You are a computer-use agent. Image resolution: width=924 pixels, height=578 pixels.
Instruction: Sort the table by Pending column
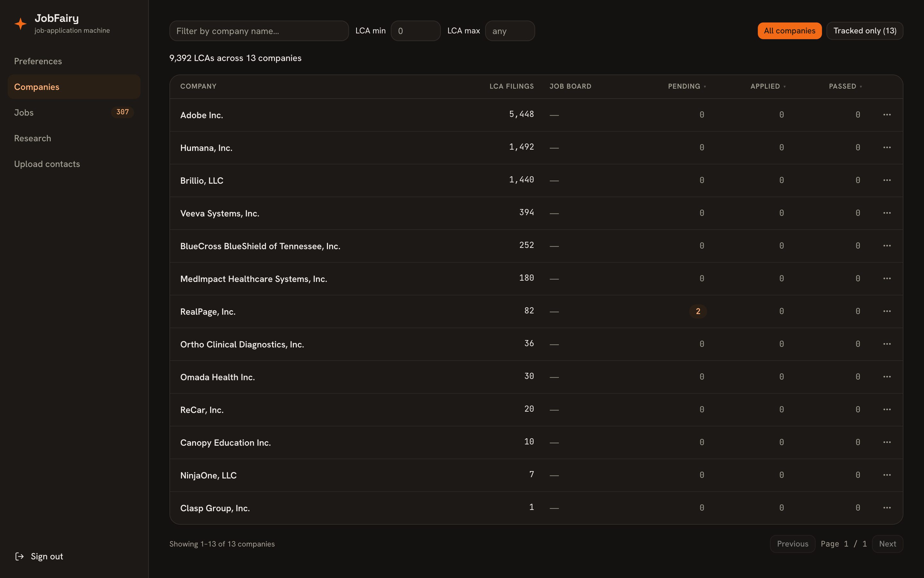point(687,86)
